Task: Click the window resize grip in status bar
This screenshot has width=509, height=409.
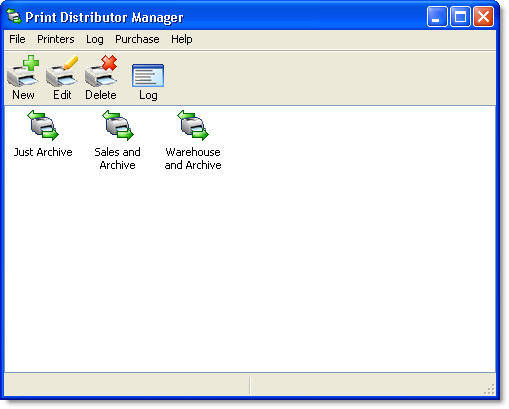Action: click(489, 389)
